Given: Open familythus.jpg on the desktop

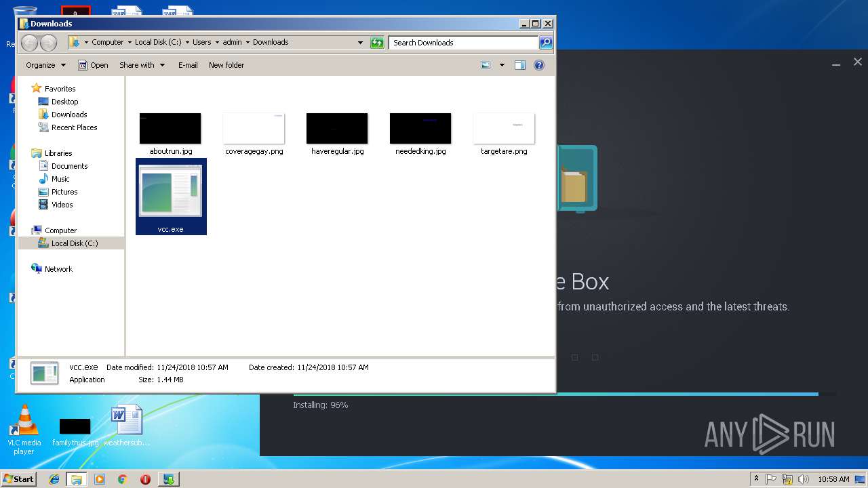Looking at the screenshot, I should click(75, 432).
